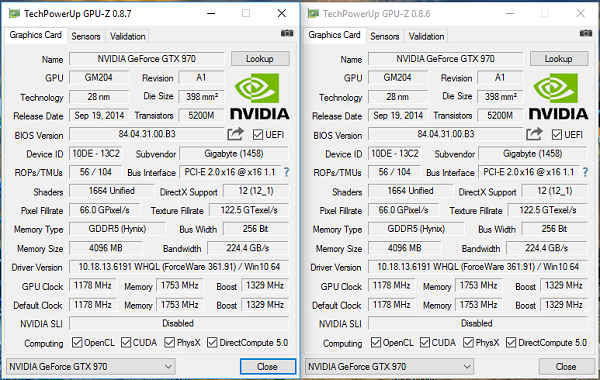Click Lookup button in GPU-Z 0.8.7
The width and height of the screenshot is (600, 380).
(260, 59)
